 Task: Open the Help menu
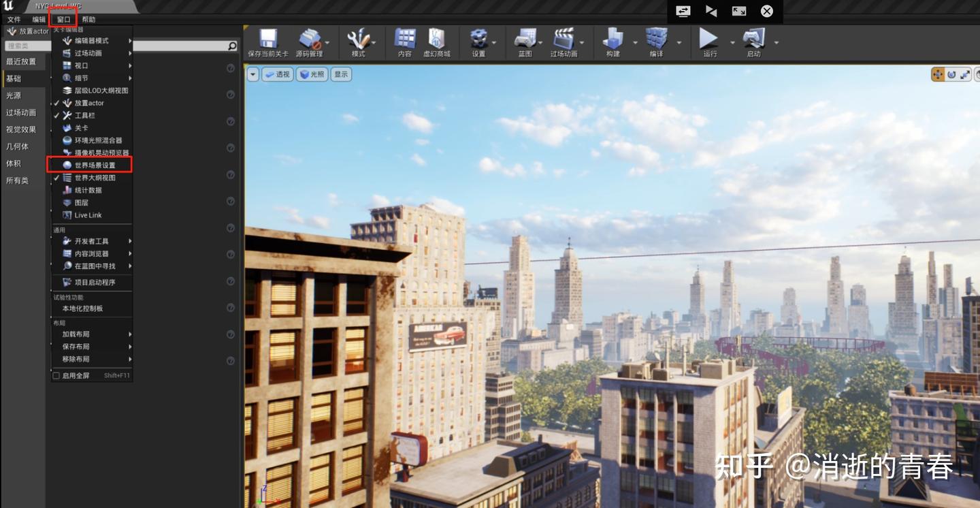point(88,20)
